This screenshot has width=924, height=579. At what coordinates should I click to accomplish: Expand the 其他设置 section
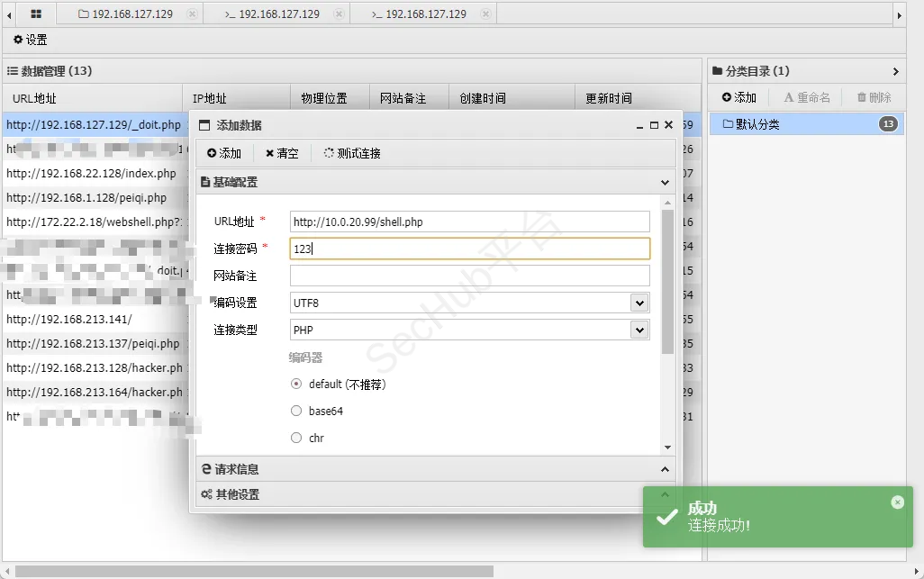(436, 494)
